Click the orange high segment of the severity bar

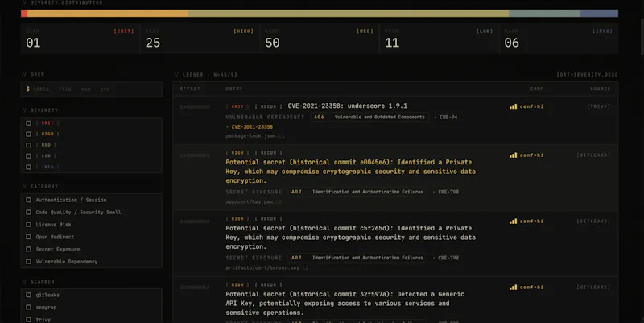point(108,14)
